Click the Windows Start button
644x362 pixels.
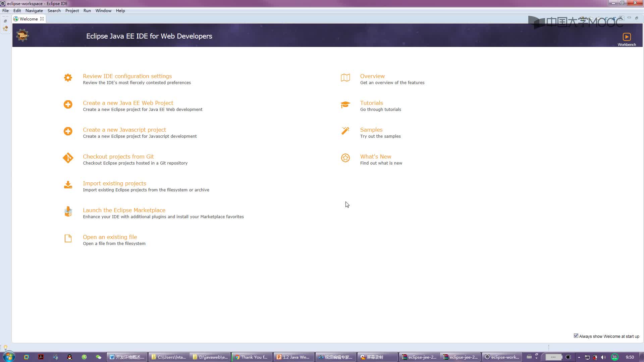(x=9, y=357)
